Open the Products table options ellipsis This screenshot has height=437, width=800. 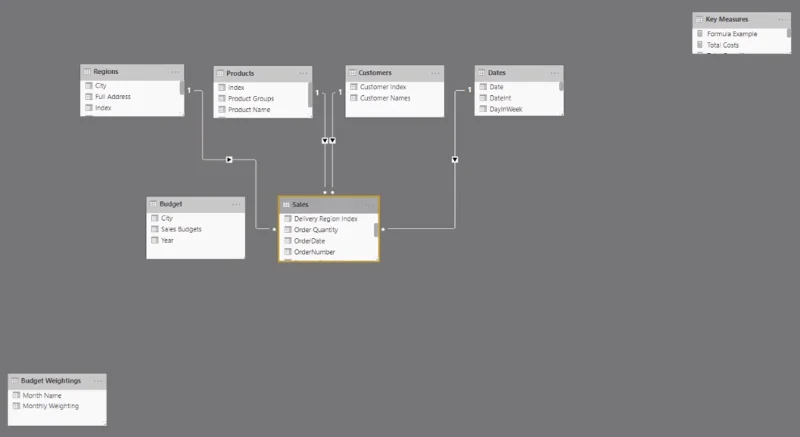coord(303,73)
